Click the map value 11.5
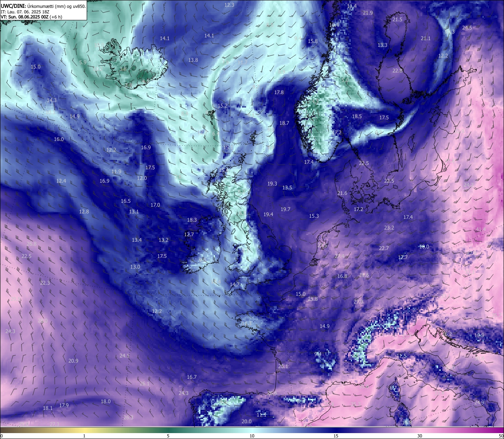Image resolution: width=504 pixels, height=439 pixels. tap(401, 356)
